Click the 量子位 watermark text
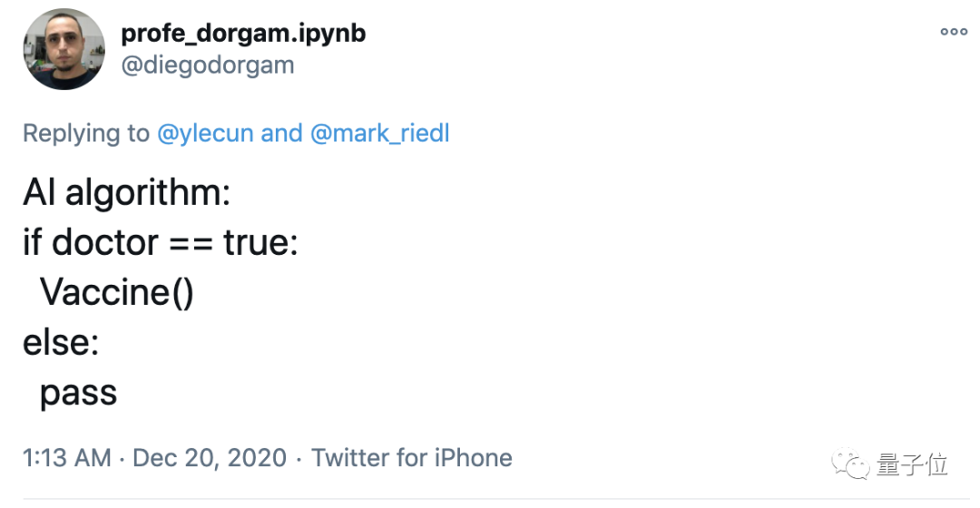Image resolution: width=980 pixels, height=508 pixels. point(912,464)
